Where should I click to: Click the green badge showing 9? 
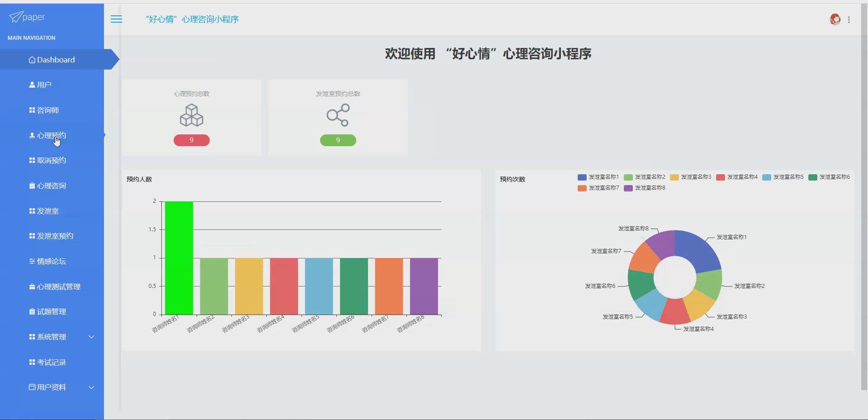point(338,140)
